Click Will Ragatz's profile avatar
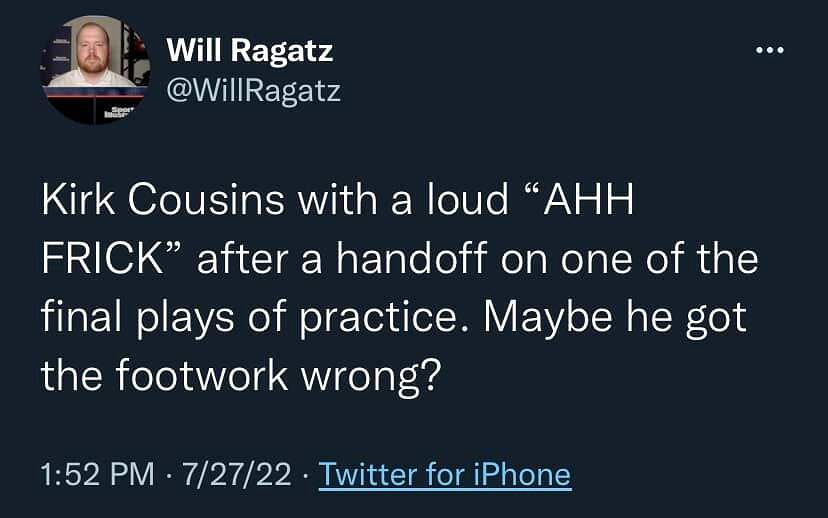Screen dimensions: 828x518 95,70
